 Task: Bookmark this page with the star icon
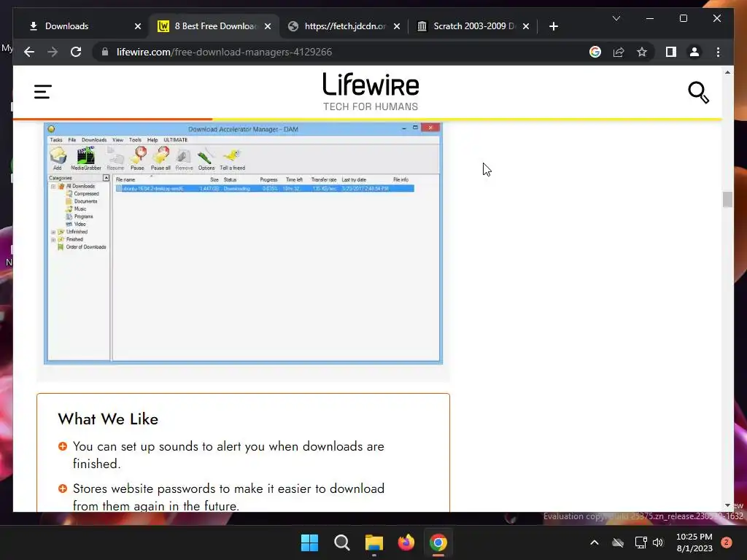click(642, 52)
